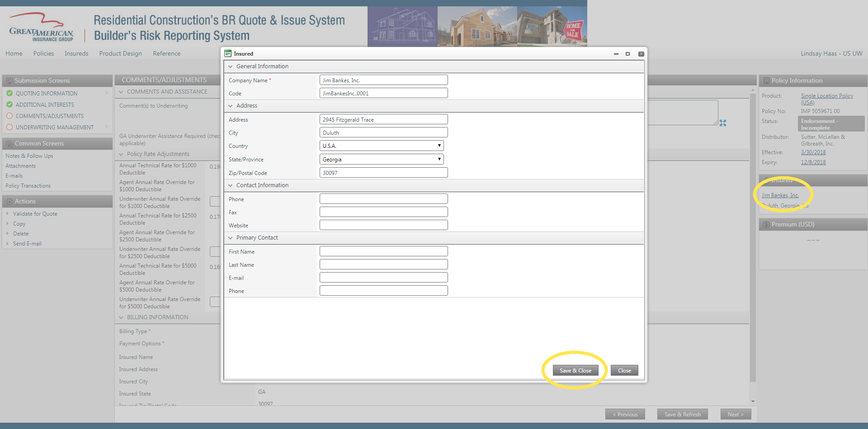Click the Company Name input field
The image size is (868, 429).
click(x=383, y=80)
